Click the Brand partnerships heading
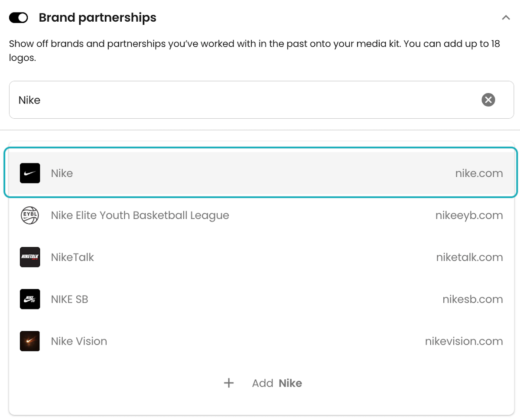 (97, 18)
